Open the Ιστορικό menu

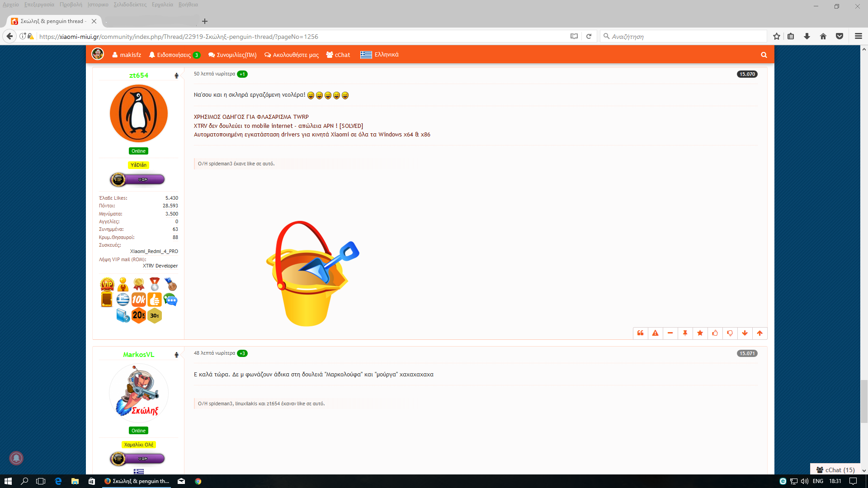[98, 5]
